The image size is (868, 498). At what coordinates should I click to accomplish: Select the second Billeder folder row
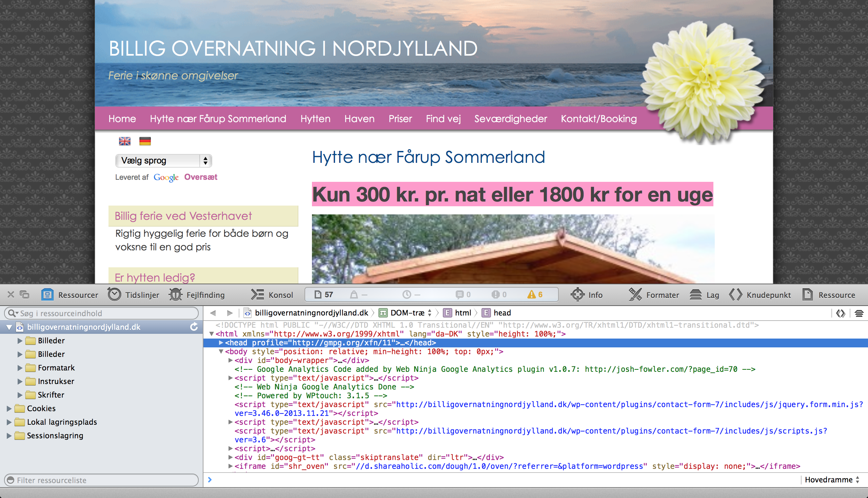click(x=101, y=354)
